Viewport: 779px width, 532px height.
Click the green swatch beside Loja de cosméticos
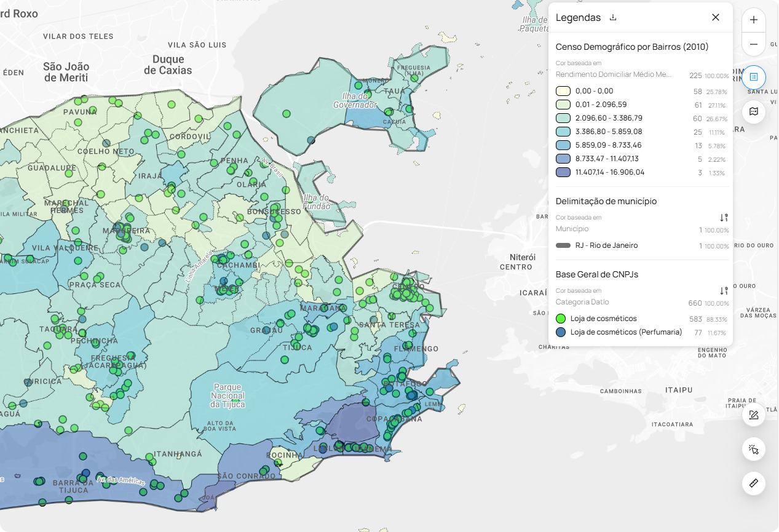click(561, 319)
